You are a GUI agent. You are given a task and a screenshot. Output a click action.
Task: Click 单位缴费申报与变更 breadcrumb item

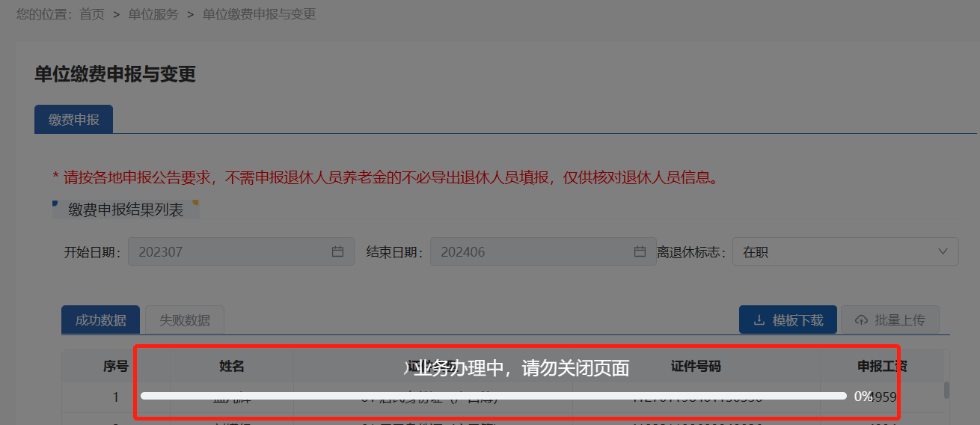[259, 14]
